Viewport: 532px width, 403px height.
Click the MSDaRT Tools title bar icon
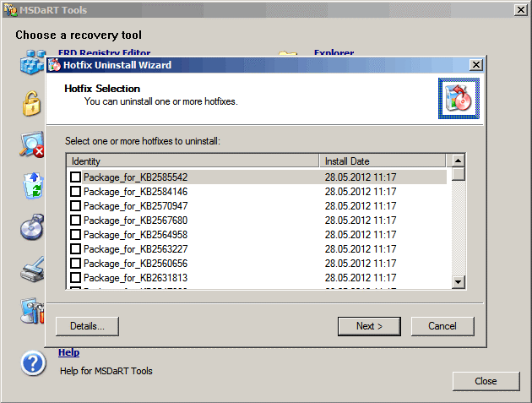click(10, 10)
